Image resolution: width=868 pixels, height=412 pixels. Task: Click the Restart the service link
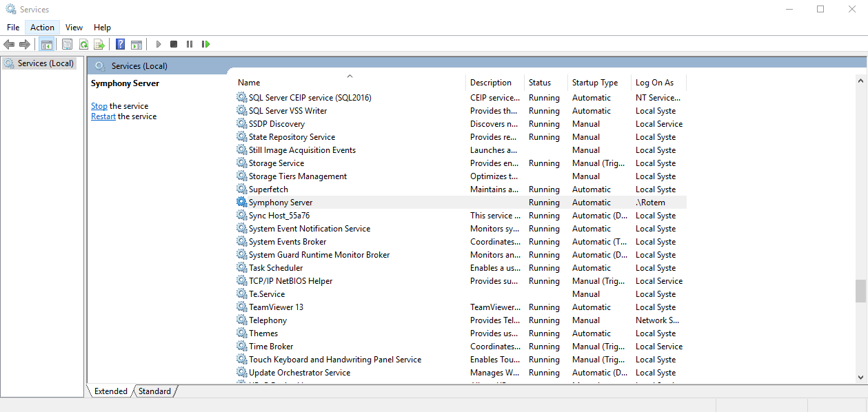tap(103, 116)
